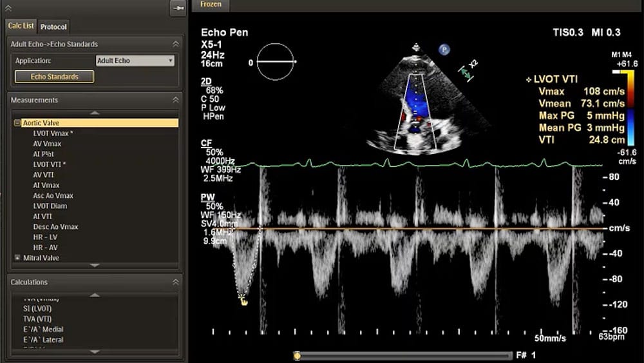Click the cine loop progress track
Image resolution: width=644 pixels, height=363 pixels.
(x=404, y=355)
